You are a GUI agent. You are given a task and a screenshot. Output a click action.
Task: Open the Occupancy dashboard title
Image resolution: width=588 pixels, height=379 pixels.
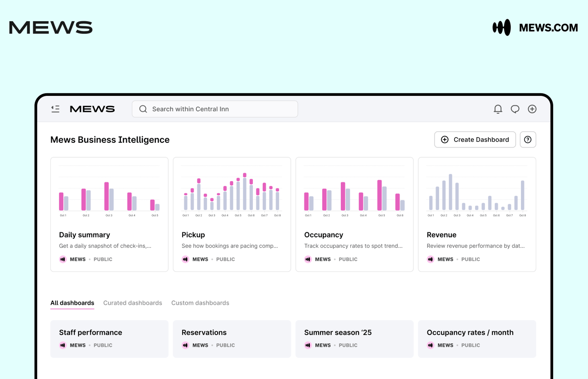(324, 235)
